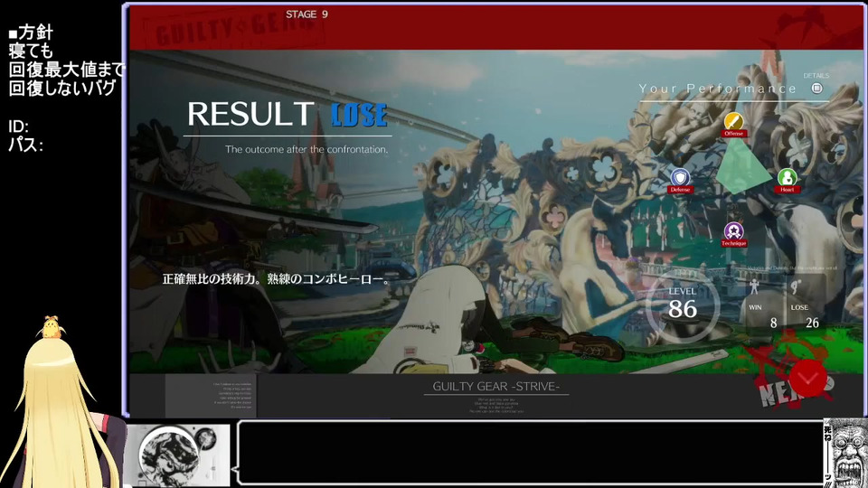The image size is (868, 488).
Task: Click the GUILTY GEAR -STRIVE- title
Action: pyautogui.click(x=496, y=386)
